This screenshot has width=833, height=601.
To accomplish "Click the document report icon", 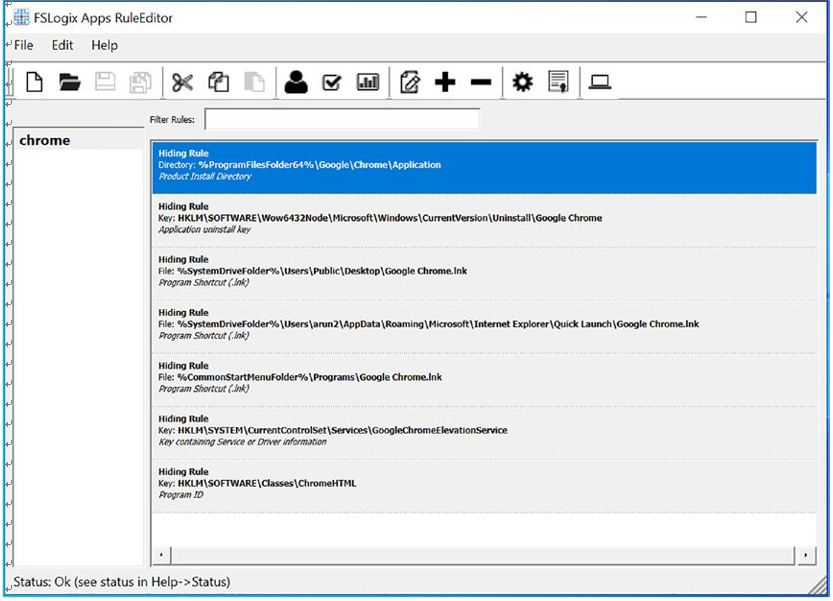I will pyautogui.click(x=558, y=82).
